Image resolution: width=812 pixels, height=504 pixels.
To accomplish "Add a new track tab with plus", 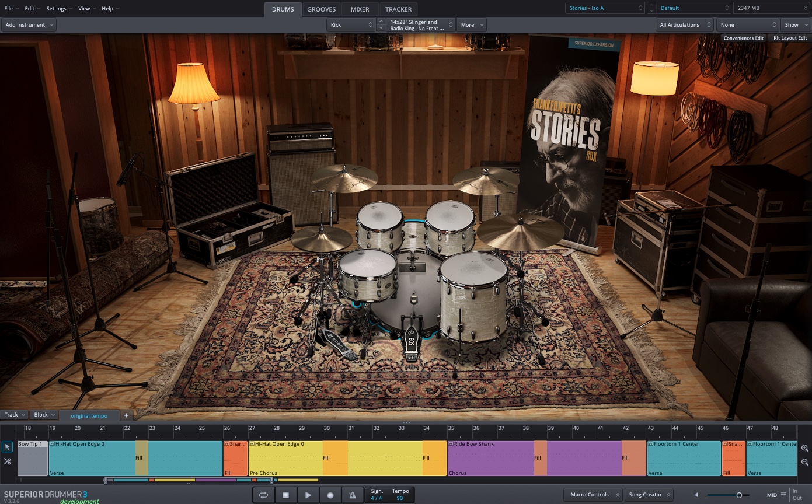I will pos(126,415).
